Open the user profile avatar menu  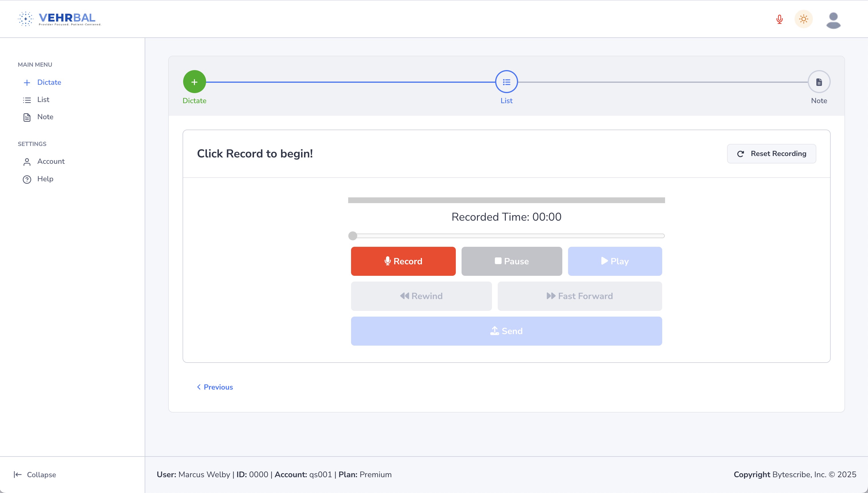(833, 20)
